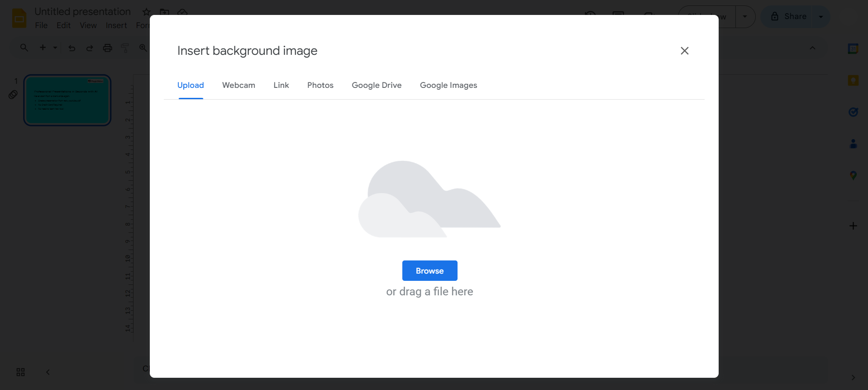This screenshot has height=390, width=868.
Task: Click the Browse button to upload
Action: (x=429, y=271)
